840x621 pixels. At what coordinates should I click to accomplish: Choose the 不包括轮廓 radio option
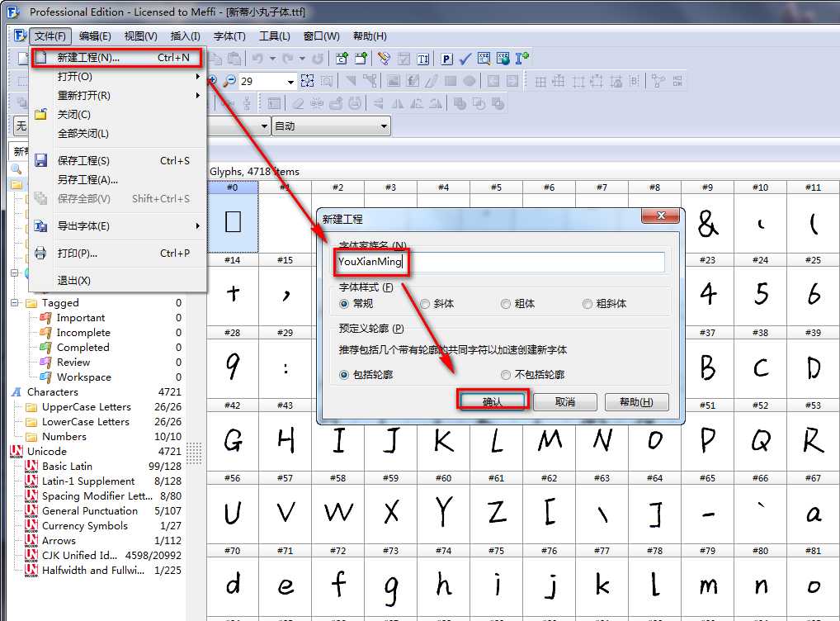pos(505,375)
